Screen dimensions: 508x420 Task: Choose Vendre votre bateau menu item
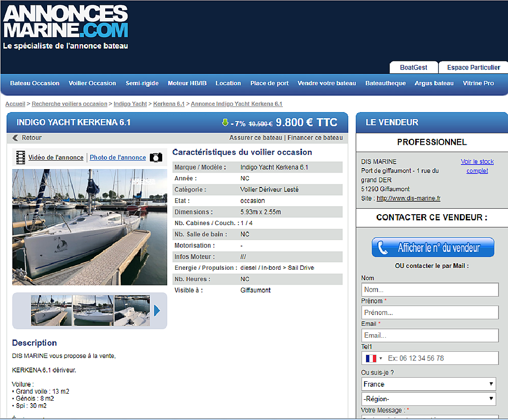[326, 83]
